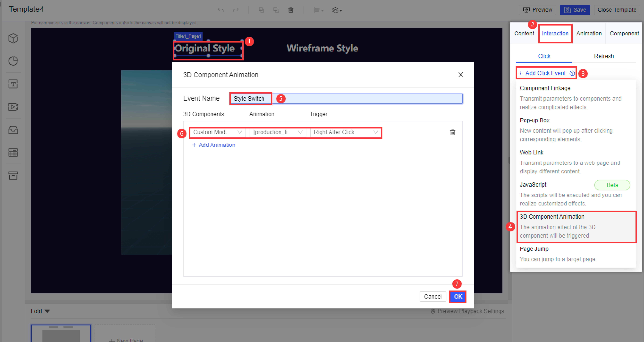Click the Save button

(575, 10)
